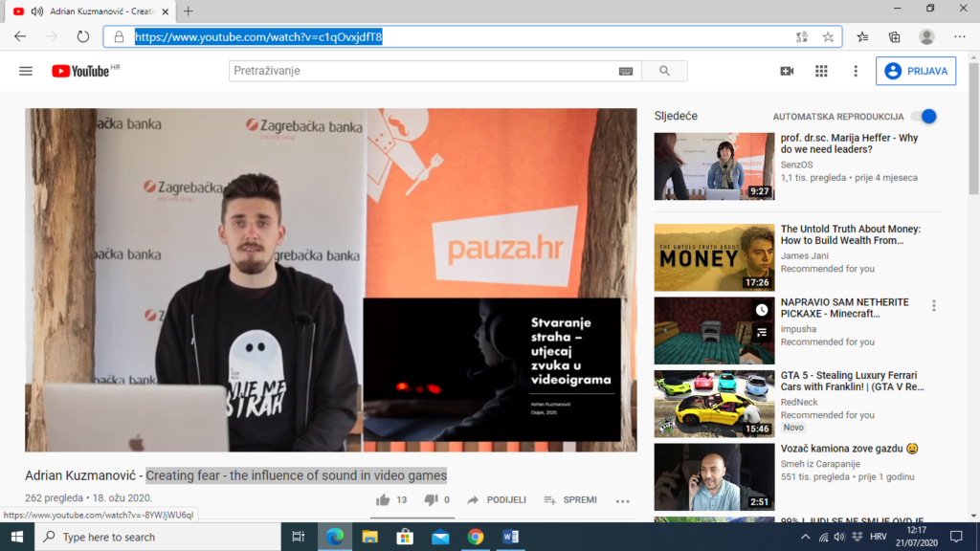This screenshot has width=980, height=551.
Task: Open Microsoft Store from the taskbar
Action: pos(405,537)
